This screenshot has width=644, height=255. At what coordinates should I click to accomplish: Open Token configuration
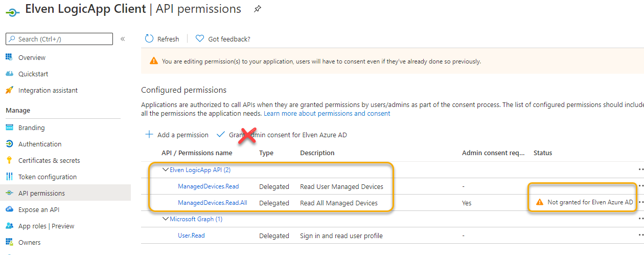click(x=48, y=177)
